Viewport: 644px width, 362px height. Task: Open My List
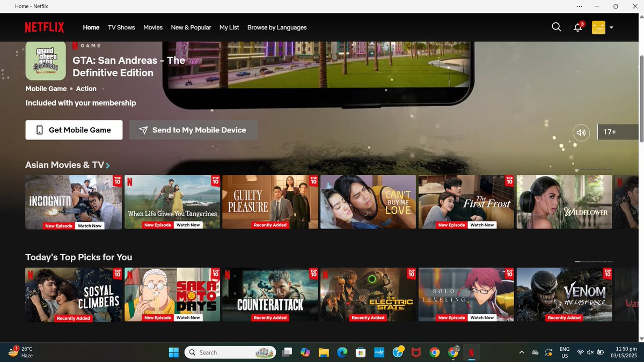click(229, 27)
